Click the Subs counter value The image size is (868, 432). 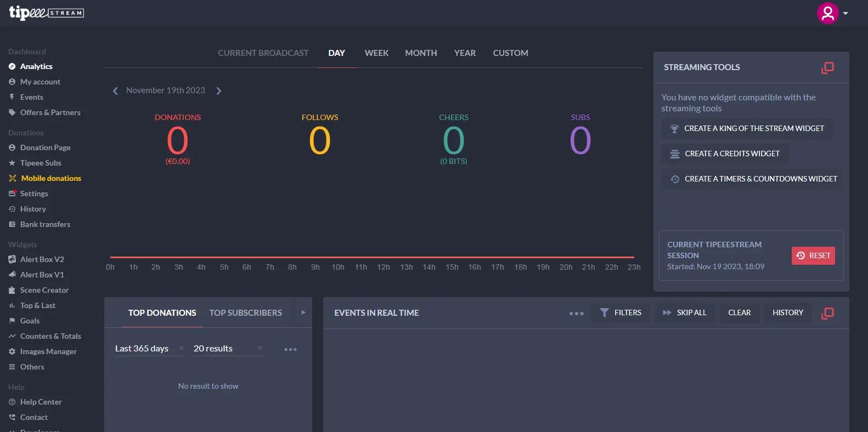tap(580, 141)
